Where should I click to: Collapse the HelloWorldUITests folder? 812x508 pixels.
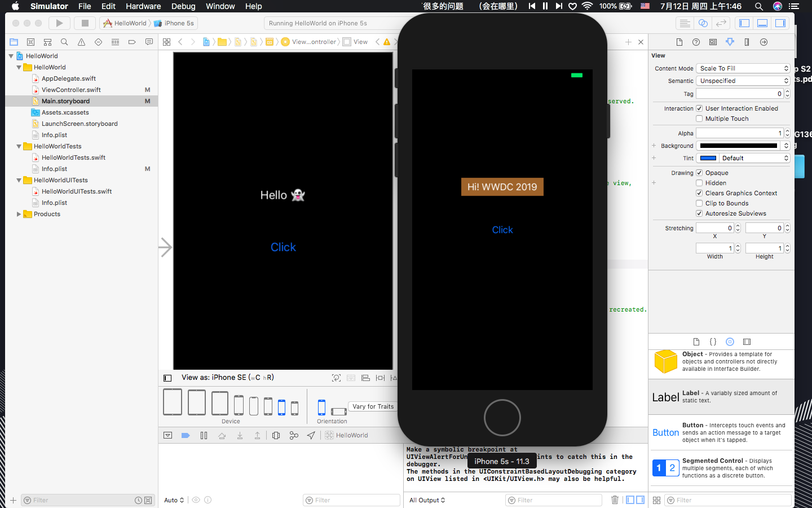coord(19,180)
